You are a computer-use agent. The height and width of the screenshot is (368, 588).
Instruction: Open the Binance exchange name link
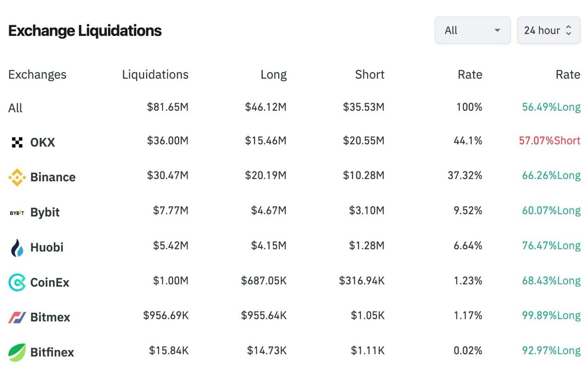click(53, 177)
